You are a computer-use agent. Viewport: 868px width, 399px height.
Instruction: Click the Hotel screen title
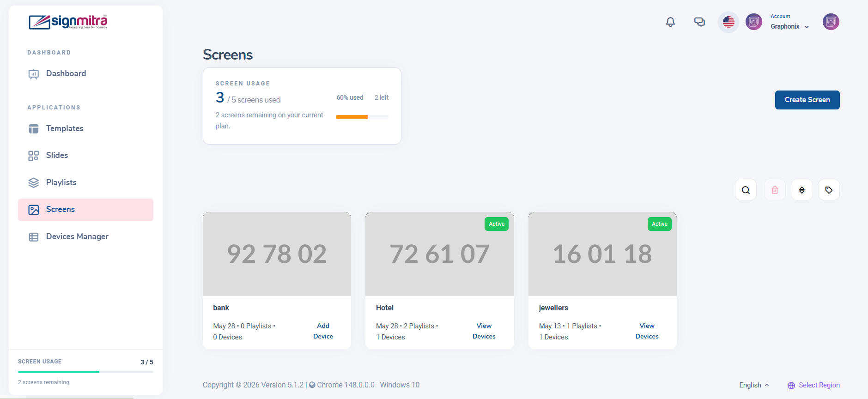click(384, 308)
